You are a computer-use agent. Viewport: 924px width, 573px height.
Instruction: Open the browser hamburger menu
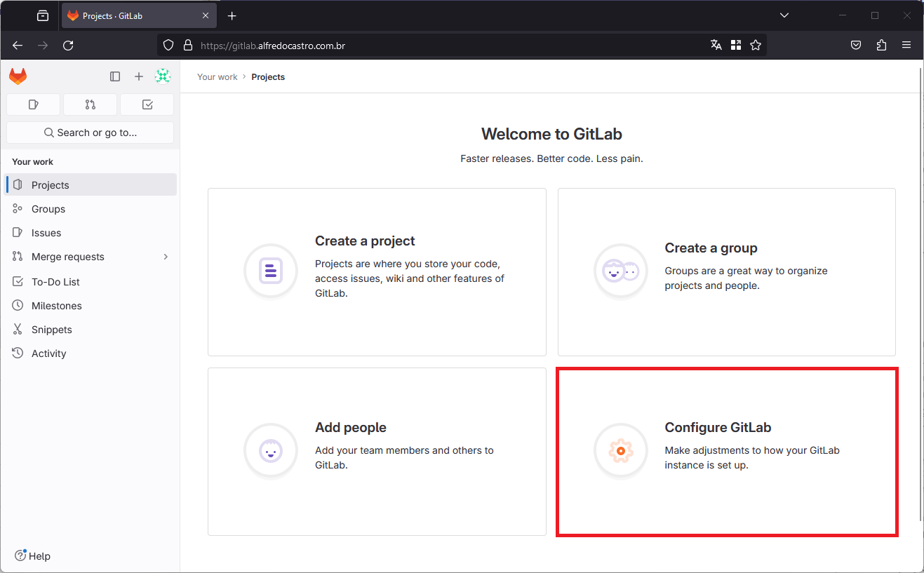pyautogui.click(x=906, y=46)
